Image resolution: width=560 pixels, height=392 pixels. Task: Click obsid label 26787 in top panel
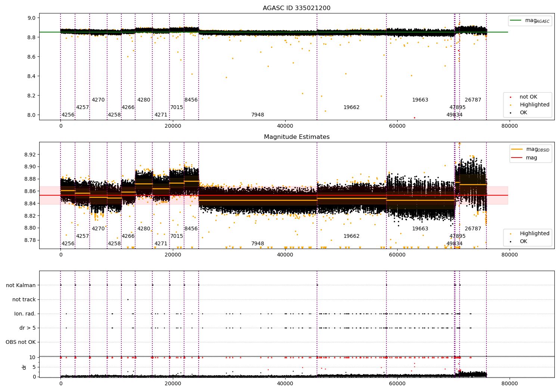[473, 100]
